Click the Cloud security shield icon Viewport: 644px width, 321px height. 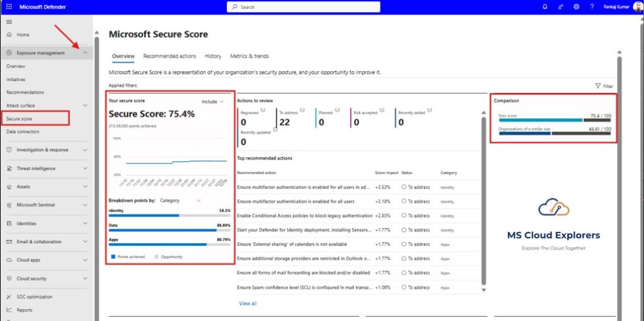(x=9, y=278)
